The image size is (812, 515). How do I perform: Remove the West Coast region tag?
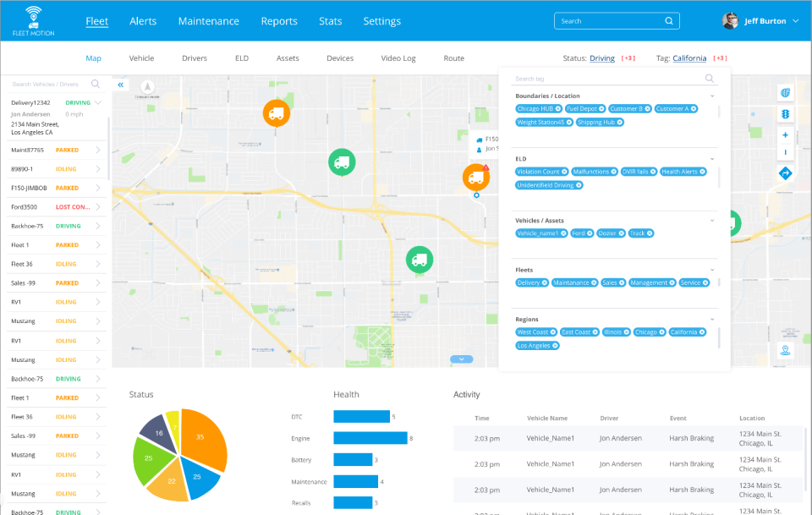[553, 332]
